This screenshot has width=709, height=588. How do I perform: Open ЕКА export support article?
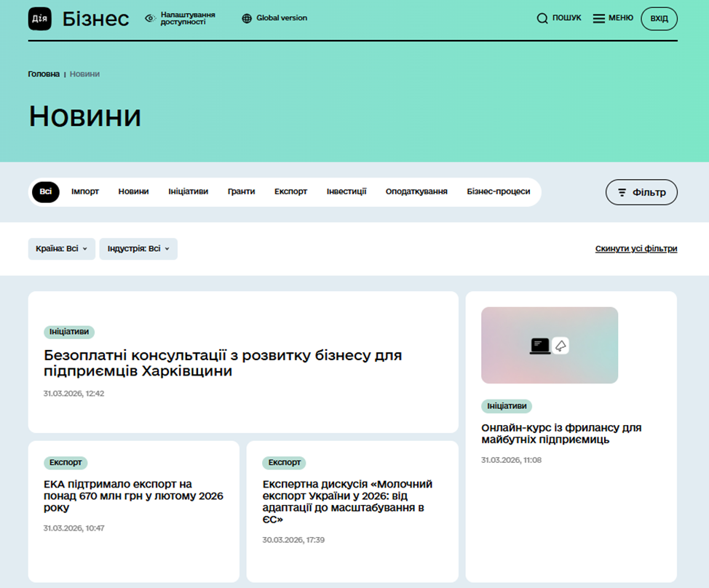click(x=133, y=496)
